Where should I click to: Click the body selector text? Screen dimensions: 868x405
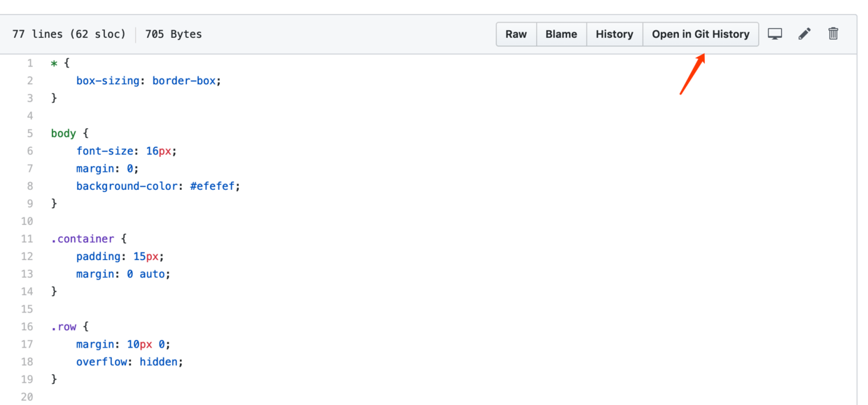(63, 133)
